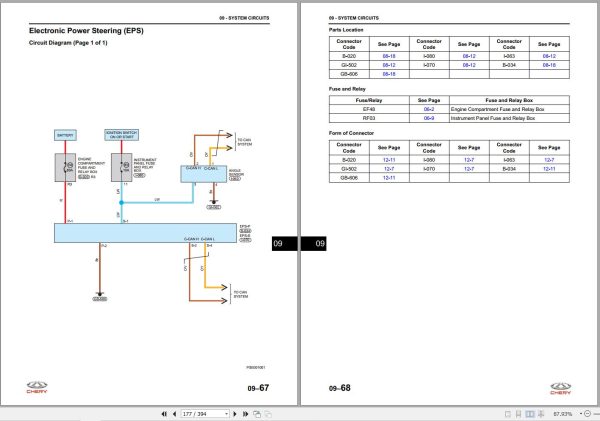This screenshot has height=421, width=600.
Task: Zoom out with the minus button
Action: 587,414
